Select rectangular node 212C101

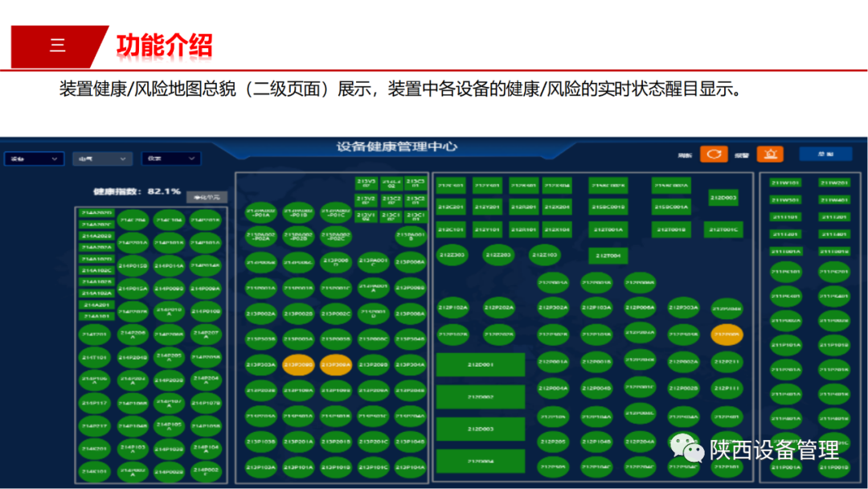pos(451,229)
